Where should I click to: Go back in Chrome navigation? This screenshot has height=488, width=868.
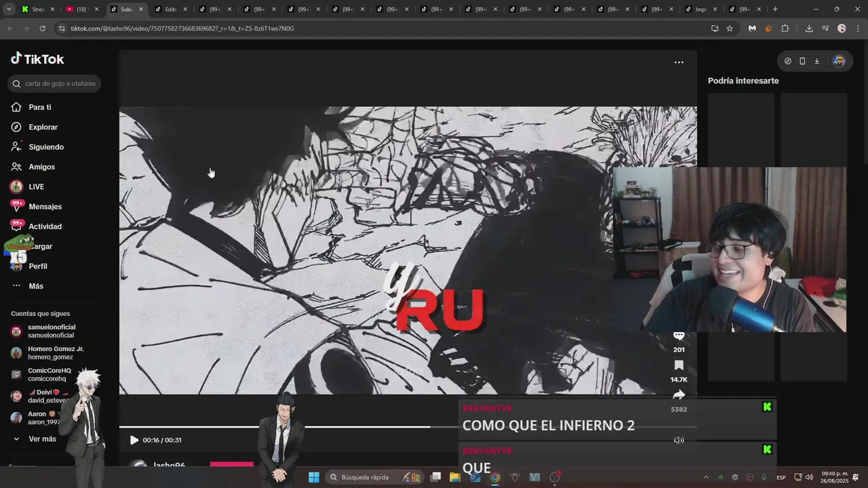pos(9,28)
